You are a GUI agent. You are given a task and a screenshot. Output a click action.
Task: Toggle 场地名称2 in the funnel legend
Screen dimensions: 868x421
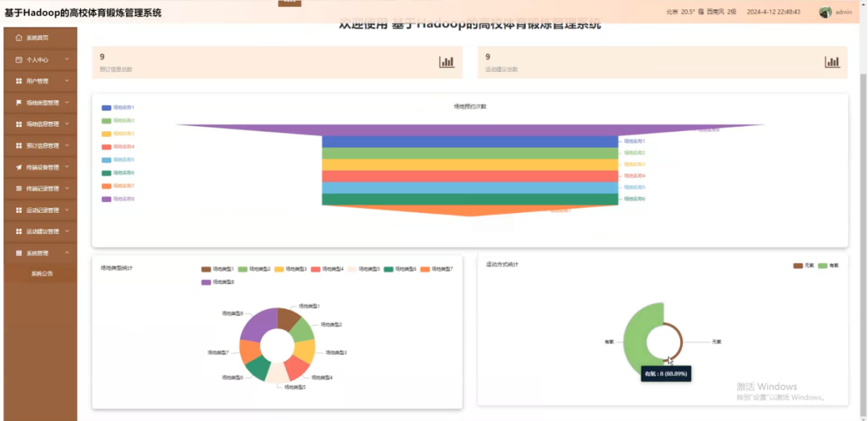118,121
